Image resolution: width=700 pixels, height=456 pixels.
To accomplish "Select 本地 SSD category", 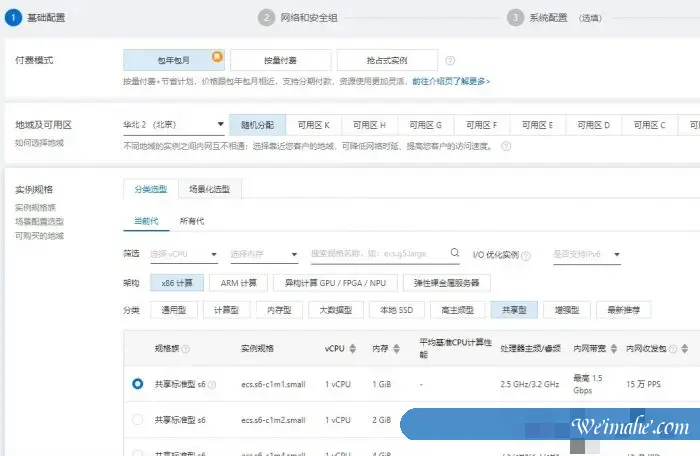I will 396,310.
